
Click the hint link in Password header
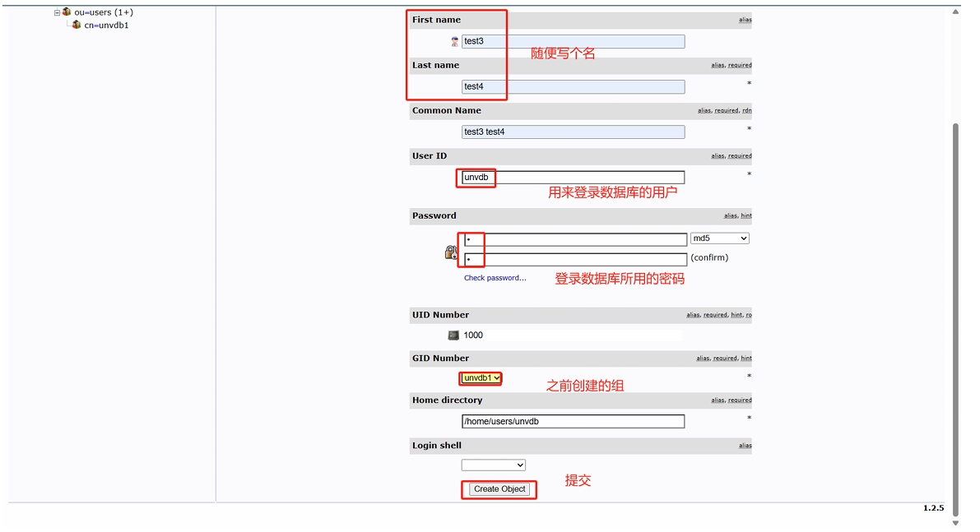(x=745, y=216)
